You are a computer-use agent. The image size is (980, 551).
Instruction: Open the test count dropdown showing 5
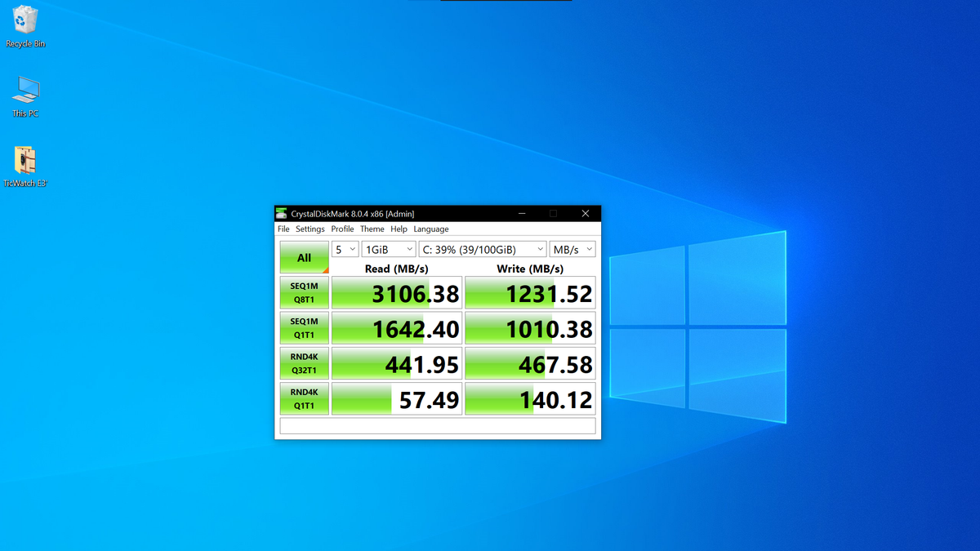(345, 250)
